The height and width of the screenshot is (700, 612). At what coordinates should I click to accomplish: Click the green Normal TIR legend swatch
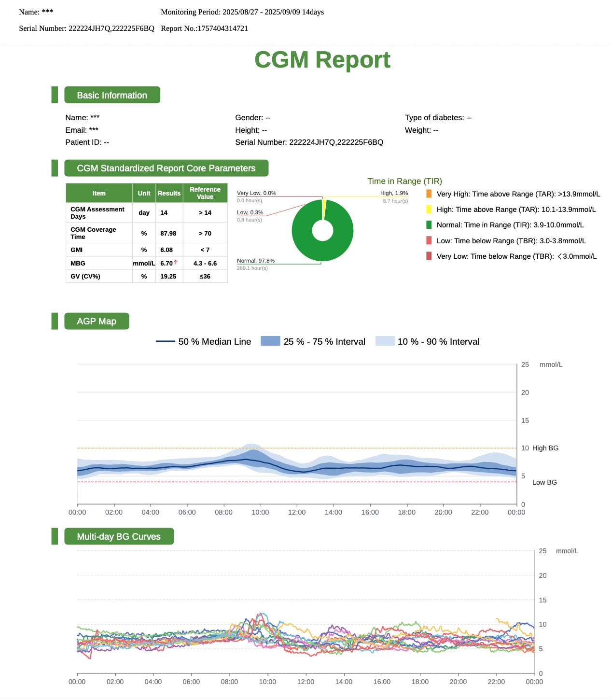pos(429,225)
